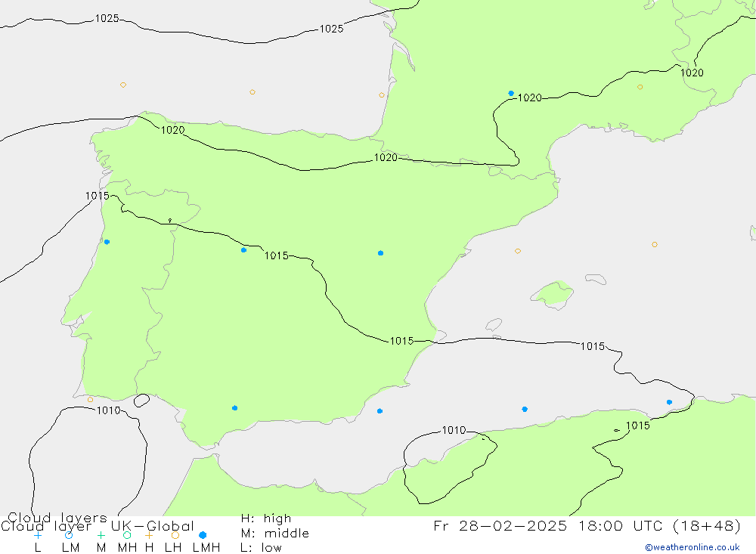Image resolution: width=756 pixels, height=554 pixels.
Task: Click the 1015 isobar label off northwest Portugal
Action: click(98, 196)
